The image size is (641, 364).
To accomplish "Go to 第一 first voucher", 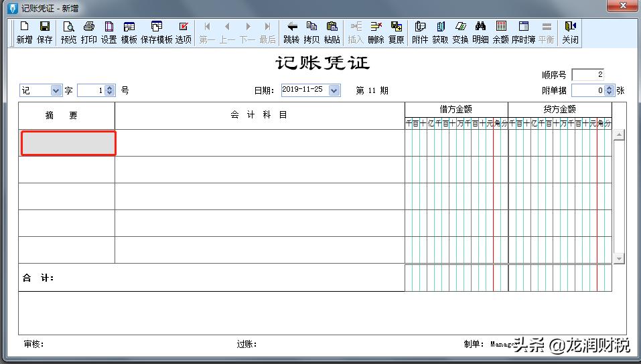I will (x=207, y=27).
